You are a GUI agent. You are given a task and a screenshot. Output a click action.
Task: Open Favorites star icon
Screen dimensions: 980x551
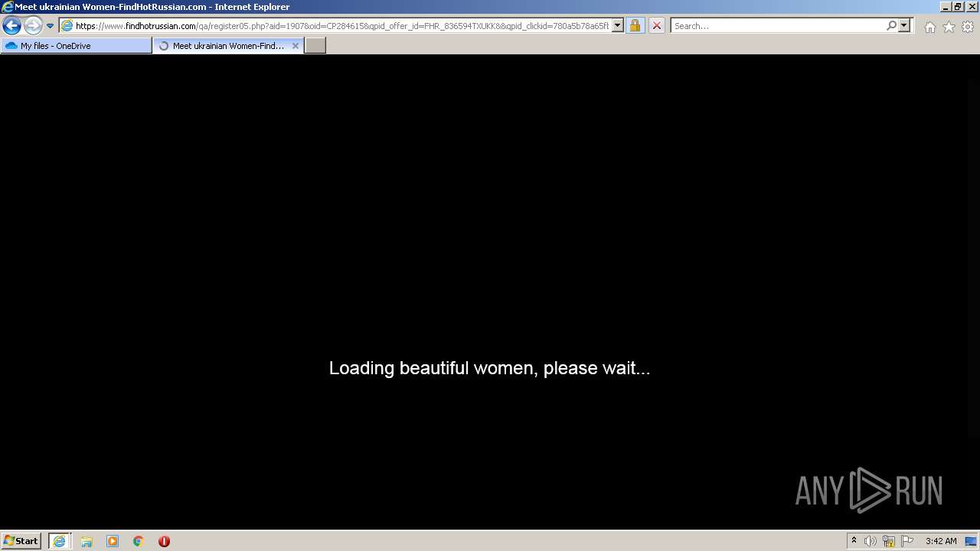click(x=949, y=27)
